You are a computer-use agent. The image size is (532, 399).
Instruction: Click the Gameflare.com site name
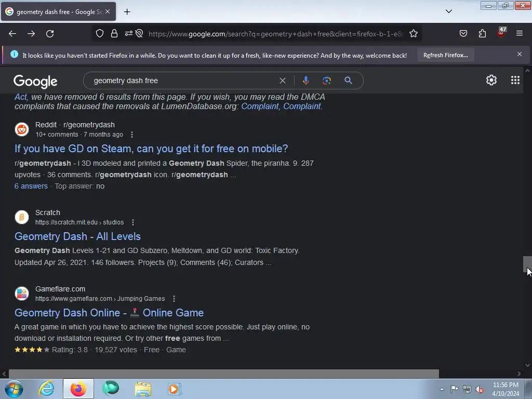coord(60,289)
